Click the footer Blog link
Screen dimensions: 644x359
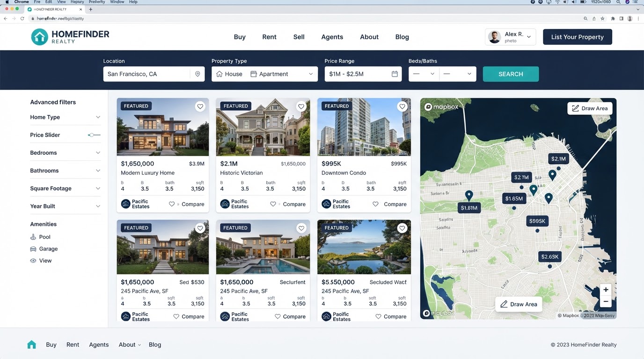tap(155, 345)
